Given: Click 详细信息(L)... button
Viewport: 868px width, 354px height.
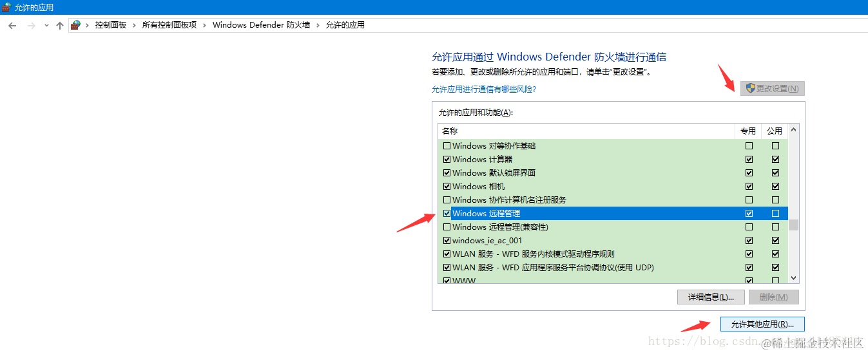Looking at the screenshot, I should point(711,297).
